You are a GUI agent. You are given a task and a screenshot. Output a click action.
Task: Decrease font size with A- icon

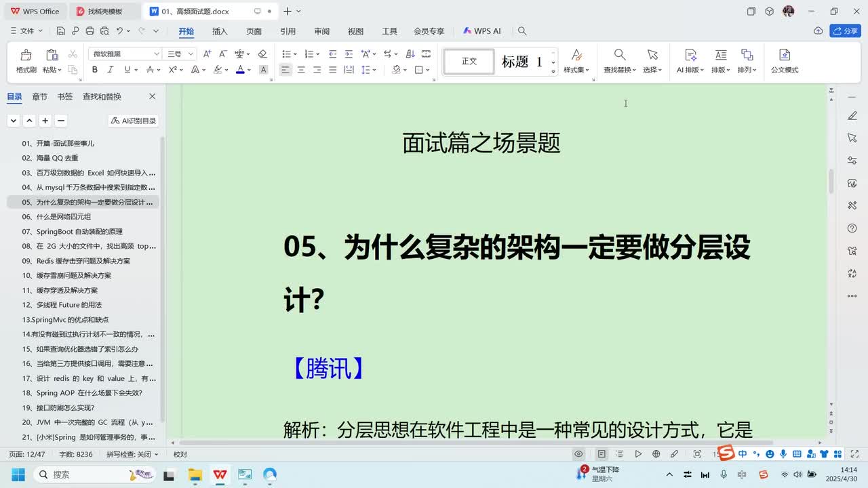[222, 54]
